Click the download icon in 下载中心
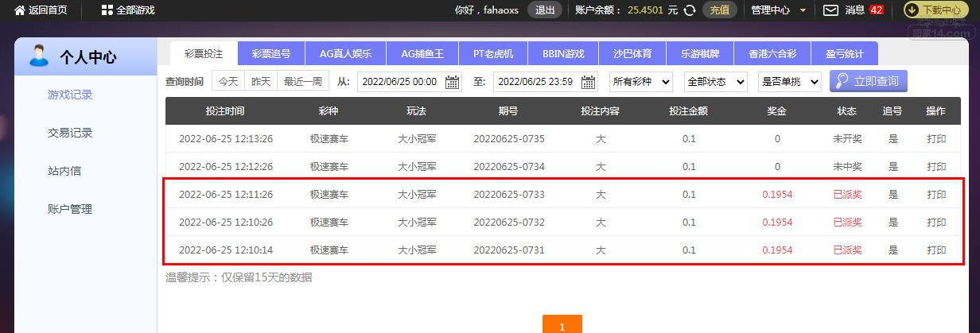 pyautogui.click(x=914, y=10)
